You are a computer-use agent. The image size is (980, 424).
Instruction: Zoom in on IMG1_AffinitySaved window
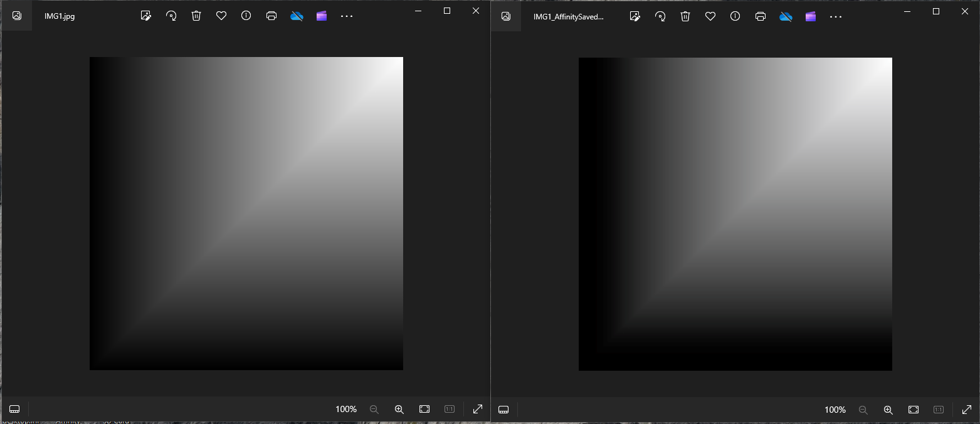pos(888,410)
